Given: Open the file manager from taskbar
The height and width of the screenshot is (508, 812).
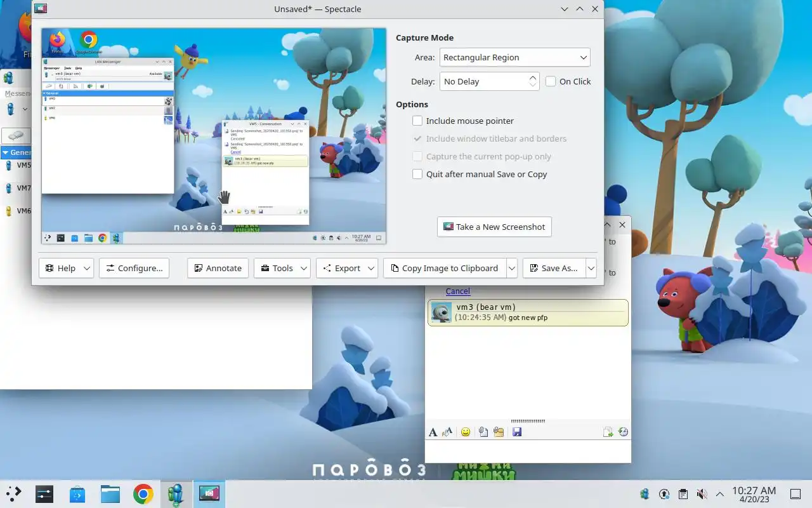Looking at the screenshot, I should pyautogui.click(x=110, y=494).
